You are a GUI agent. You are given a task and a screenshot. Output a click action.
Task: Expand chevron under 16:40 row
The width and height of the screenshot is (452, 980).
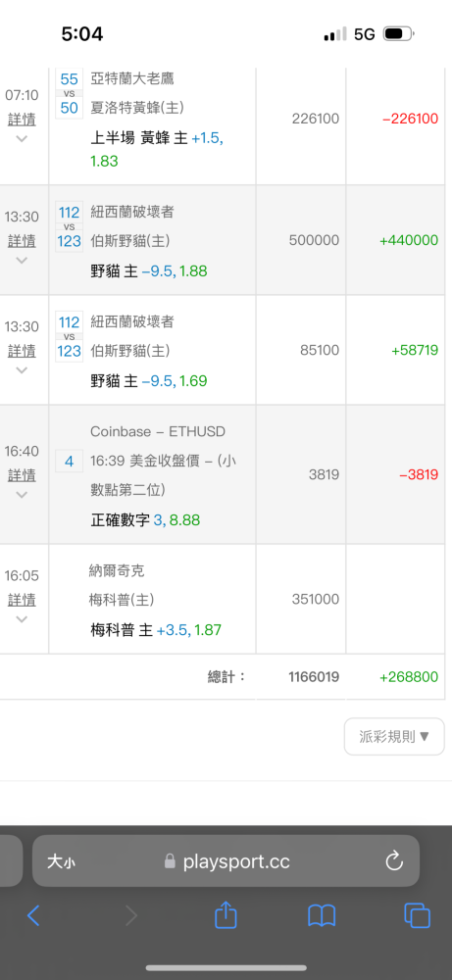coord(22,494)
